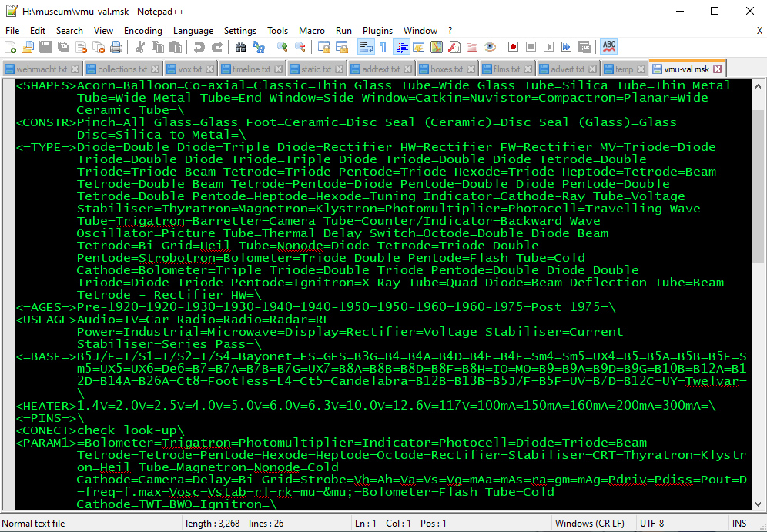The image size is (767, 532).
Task: Open the Tools menu
Action: [x=278, y=31]
